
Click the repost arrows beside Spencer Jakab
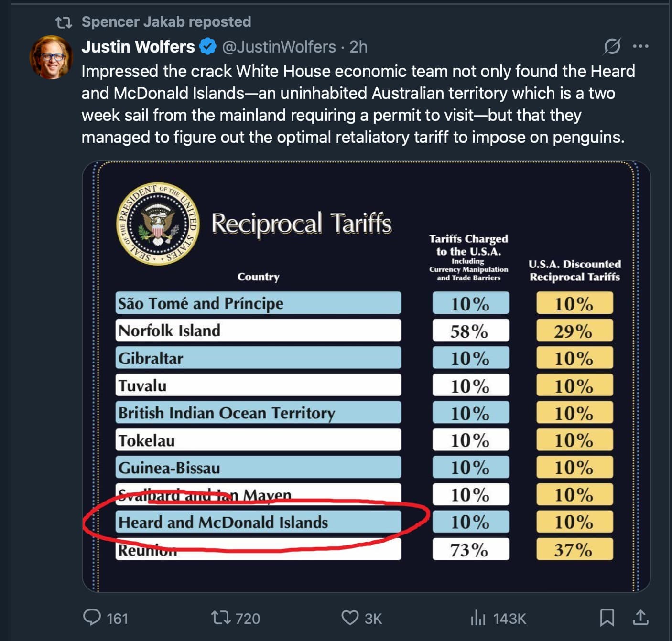pyautogui.click(x=64, y=22)
